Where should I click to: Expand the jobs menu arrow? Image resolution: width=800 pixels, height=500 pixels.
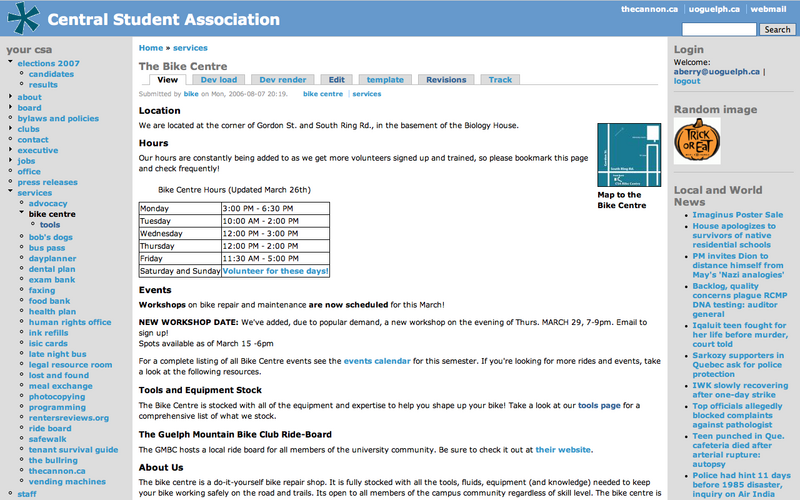10,160
